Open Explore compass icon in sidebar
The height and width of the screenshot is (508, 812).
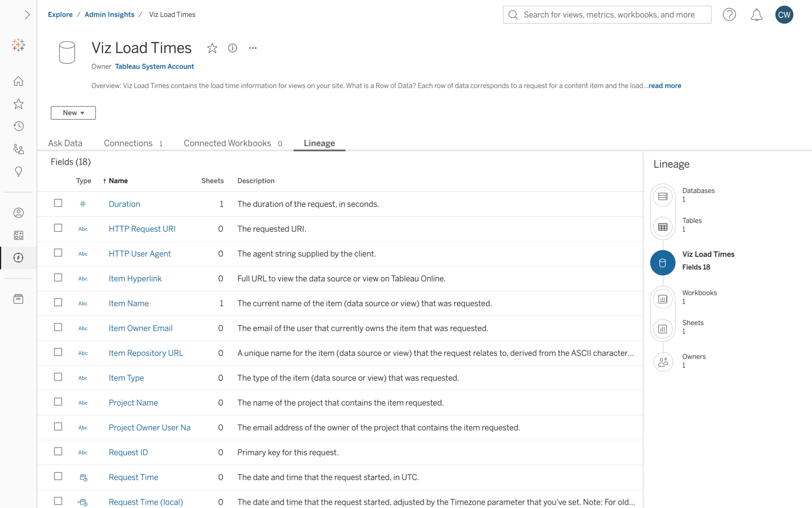pyautogui.click(x=18, y=258)
